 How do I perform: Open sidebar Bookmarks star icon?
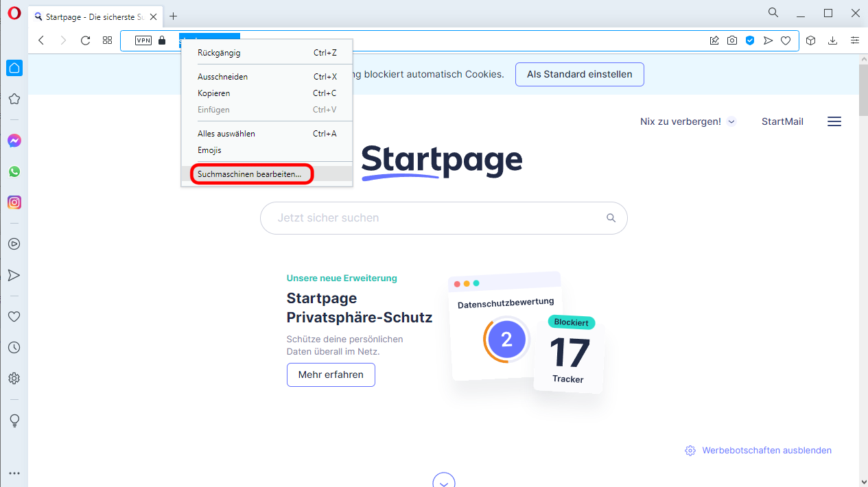pyautogui.click(x=14, y=99)
